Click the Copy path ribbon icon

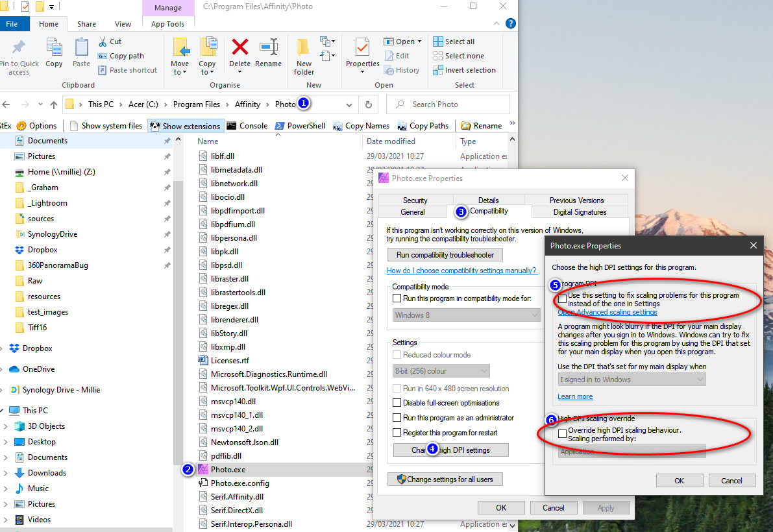pyautogui.click(x=102, y=56)
